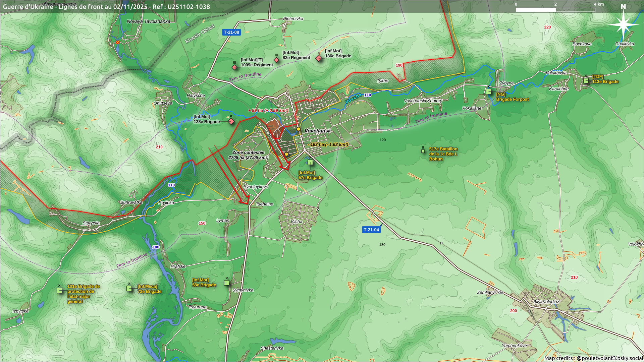The image size is (644, 362).
Task: Click the 128e Brigade red diamond marker
Action: [231, 121]
